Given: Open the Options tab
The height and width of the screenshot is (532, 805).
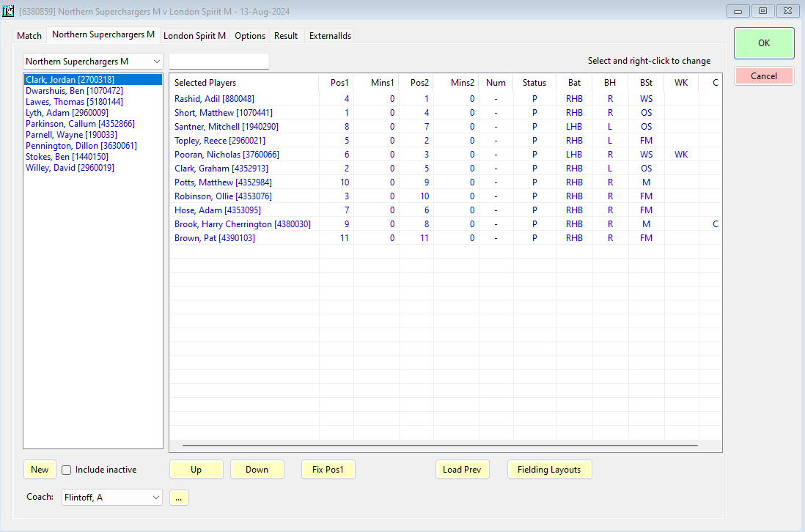Looking at the screenshot, I should pyautogui.click(x=250, y=36).
